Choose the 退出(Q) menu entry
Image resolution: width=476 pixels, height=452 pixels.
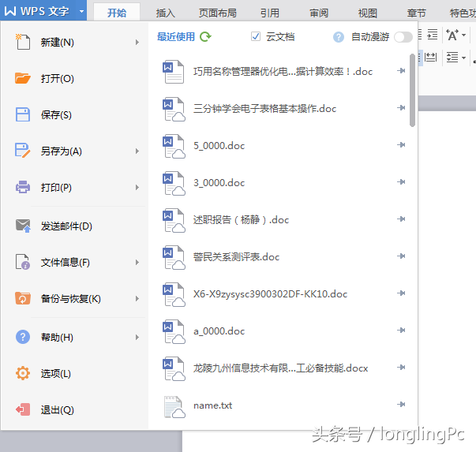(x=74, y=410)
